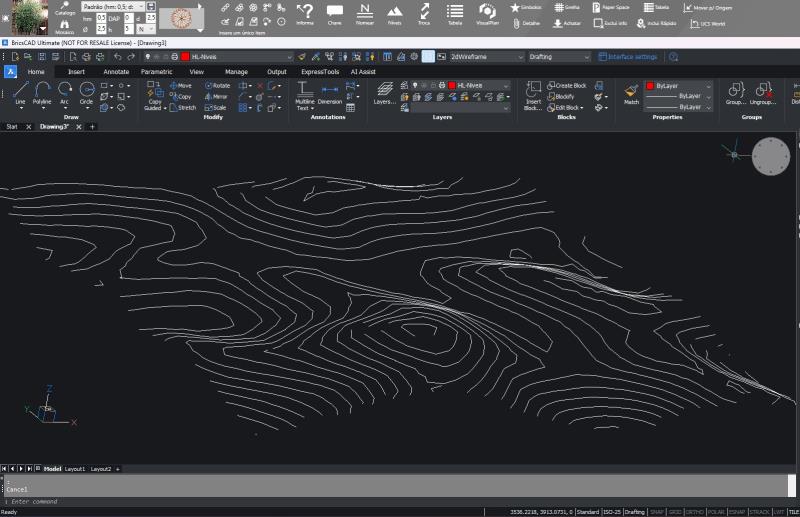Click the Interface settings link
Viewport: 800px width, 517px height.
(x=631, y=57)
